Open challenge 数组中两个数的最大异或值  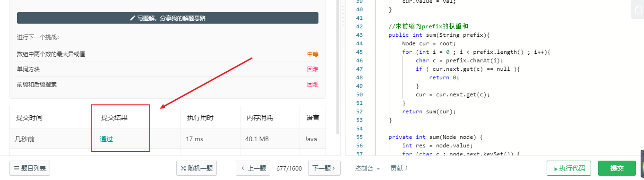coord(51,54)
